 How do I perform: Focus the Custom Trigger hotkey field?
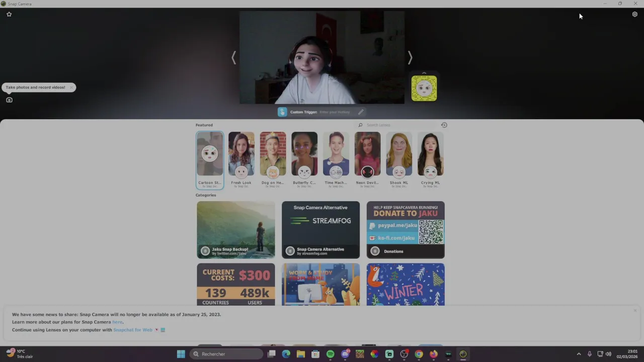335,112
